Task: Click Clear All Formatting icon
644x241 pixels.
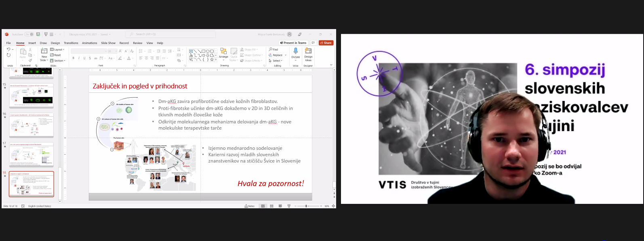Action: click(x=132, y=51)
